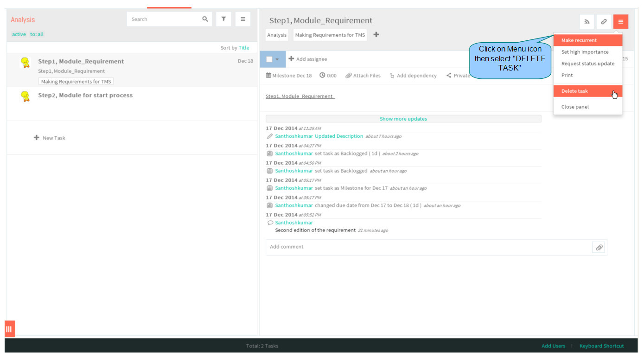This screenshot has width=644, height=359.
Task: Click the Milestone calendar icon
Action: click(268, 75)
